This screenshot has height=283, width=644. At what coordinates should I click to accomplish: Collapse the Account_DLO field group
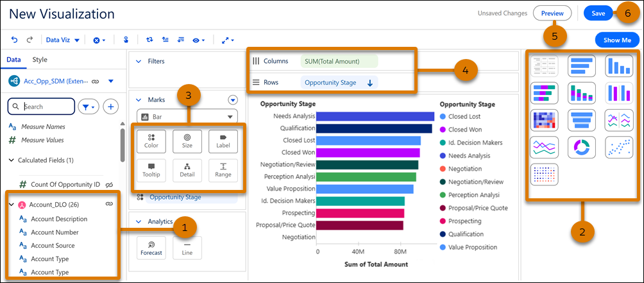coord(11,204)
